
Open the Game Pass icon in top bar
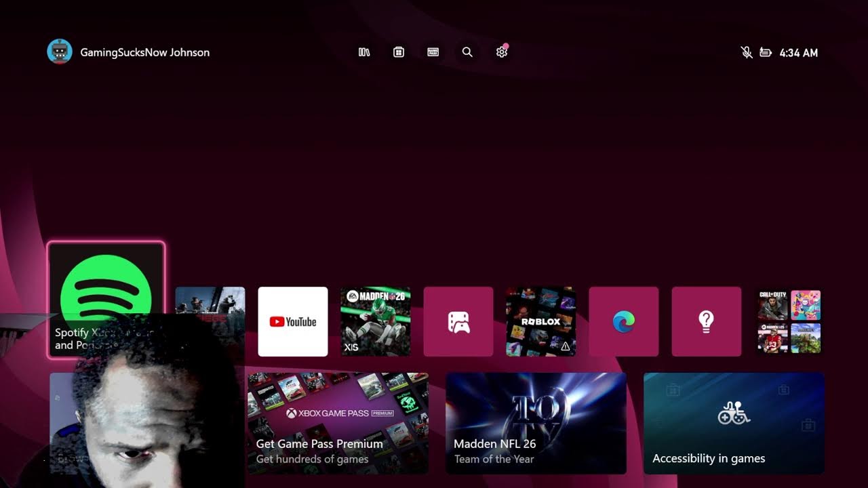click(x=433, y=52)
